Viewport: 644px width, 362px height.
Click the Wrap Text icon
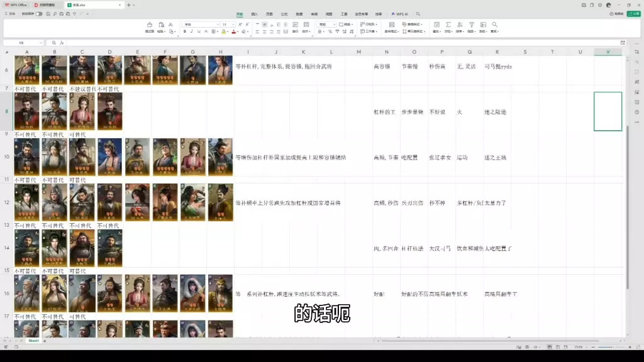(296, 25)
